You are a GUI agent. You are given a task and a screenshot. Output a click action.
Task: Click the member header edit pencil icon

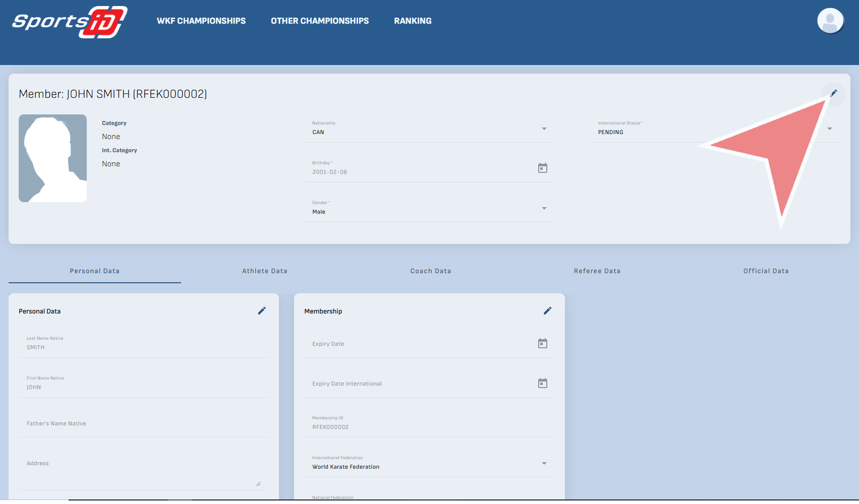point(833,93)
